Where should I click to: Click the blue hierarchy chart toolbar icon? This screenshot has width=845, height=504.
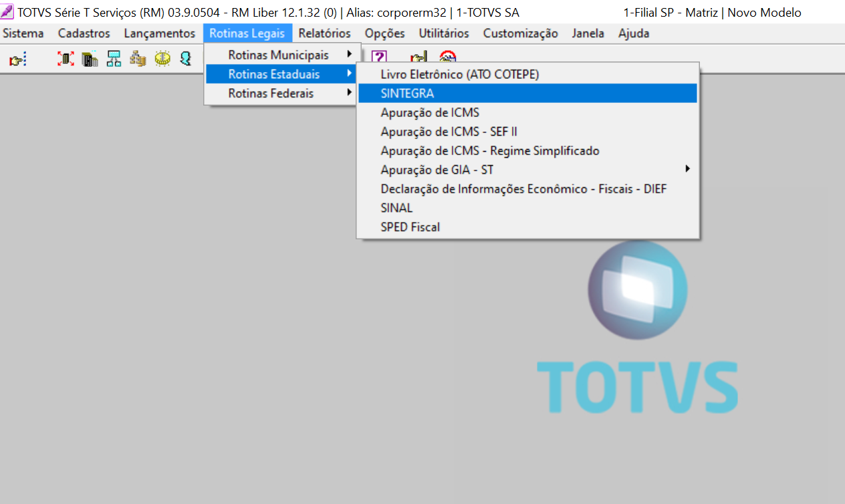tap(114, 59)
